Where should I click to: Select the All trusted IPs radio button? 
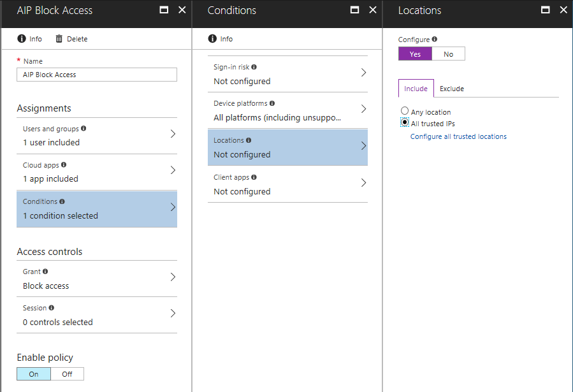405,122
